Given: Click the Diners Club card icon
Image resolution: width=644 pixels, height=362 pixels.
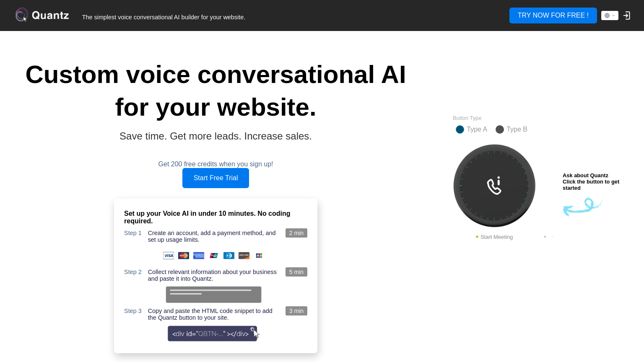Looking at the screenshot, I should (229, 256).
